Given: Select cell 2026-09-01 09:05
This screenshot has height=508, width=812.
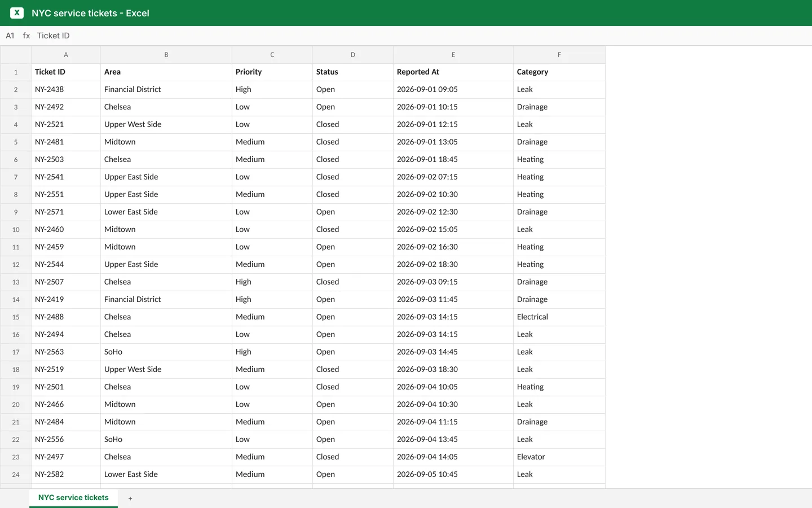Looking at the screenshot, I should [x=453, y=90].
